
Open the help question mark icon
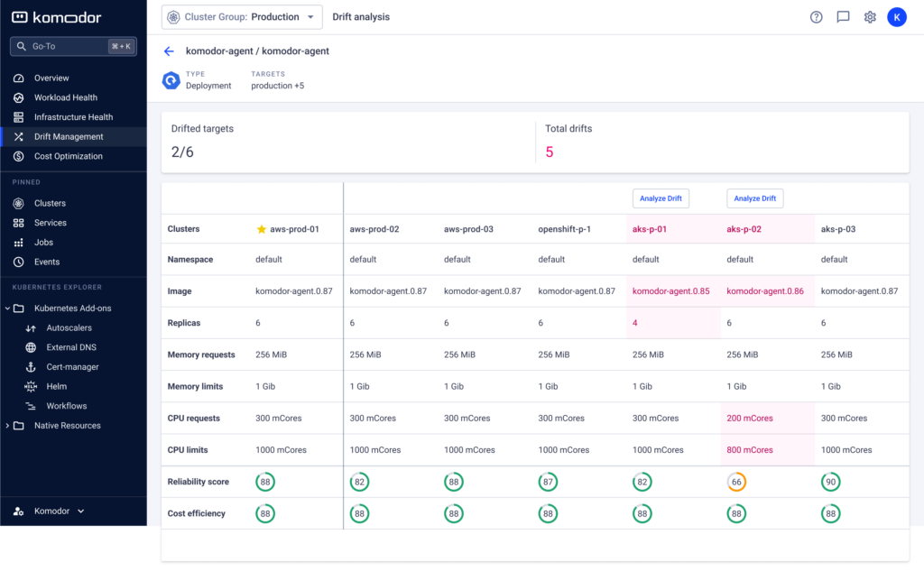click(x=816, y=17)
